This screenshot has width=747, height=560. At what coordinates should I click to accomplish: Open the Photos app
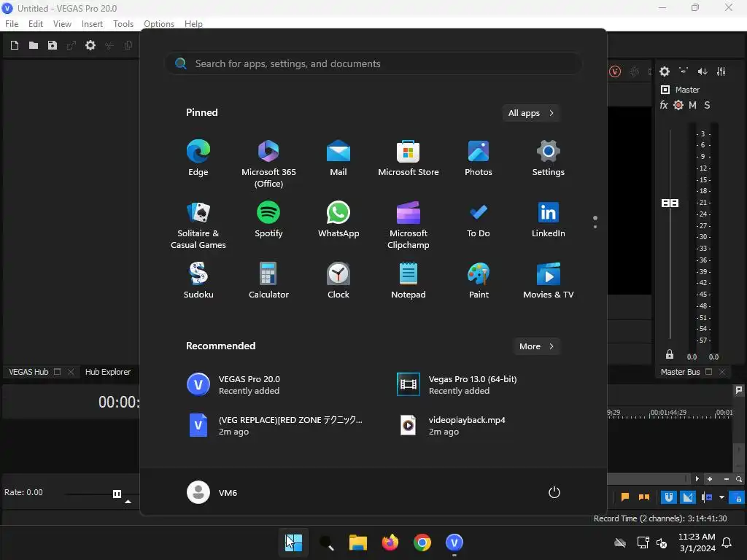[479, 158]
